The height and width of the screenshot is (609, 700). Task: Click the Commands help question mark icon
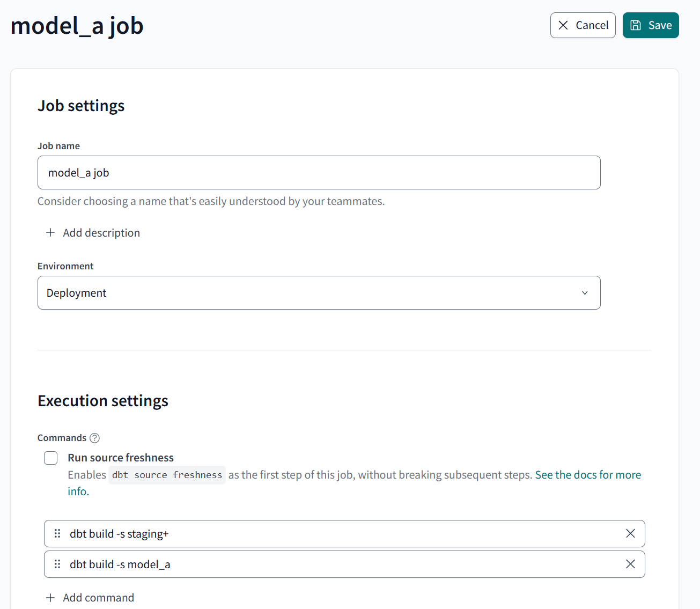[x=95, y=438]
